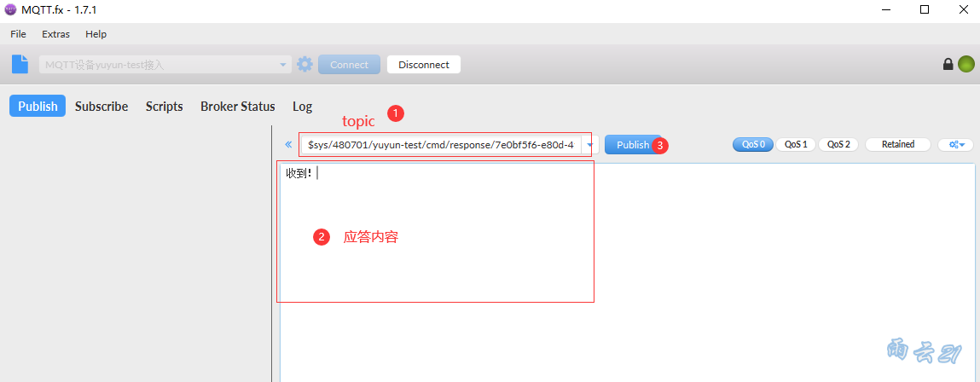
Task: Toggle the Retained message option
Action: coord(898,144)
